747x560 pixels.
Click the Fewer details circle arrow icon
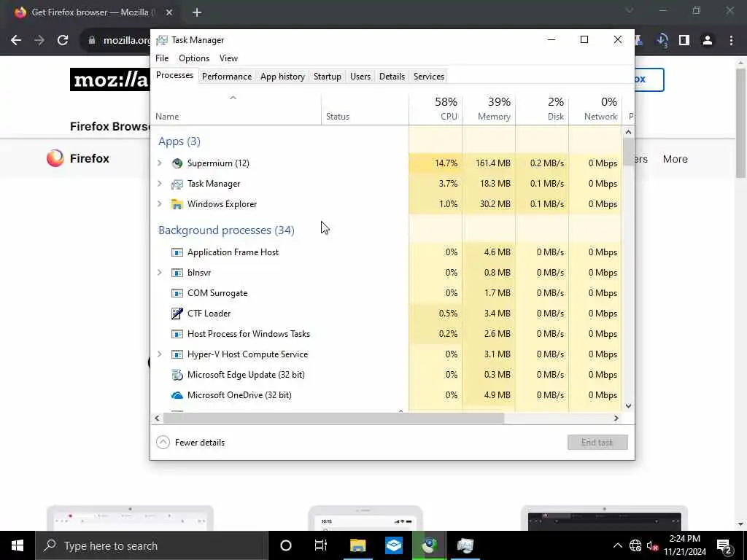point(163,443)
